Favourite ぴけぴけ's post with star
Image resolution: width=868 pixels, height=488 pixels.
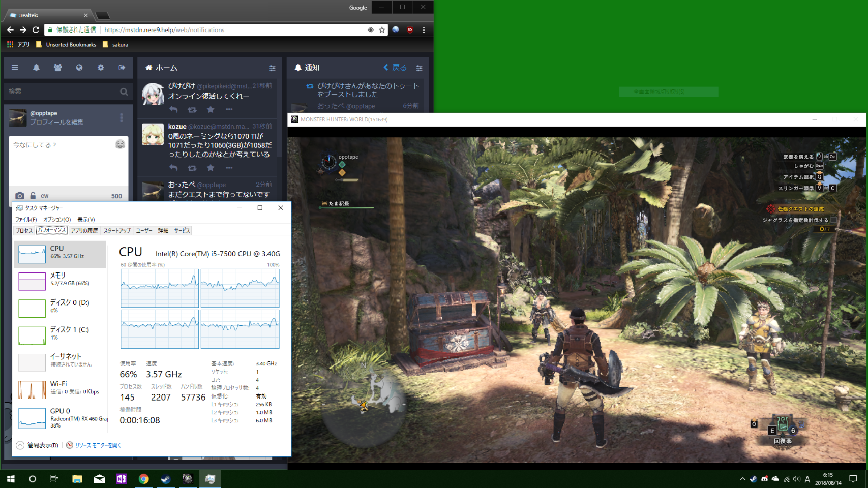click(211, 109)
